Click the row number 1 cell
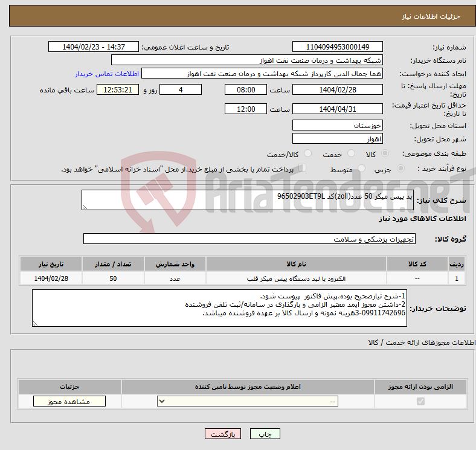 457,278
